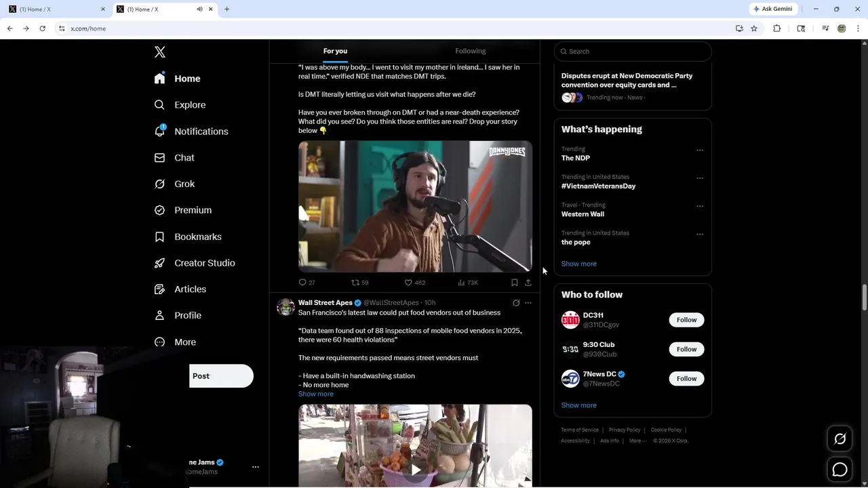Open options for The NDP trend
This screenshot has height=488, width=868.
click(x=700, y=150)
